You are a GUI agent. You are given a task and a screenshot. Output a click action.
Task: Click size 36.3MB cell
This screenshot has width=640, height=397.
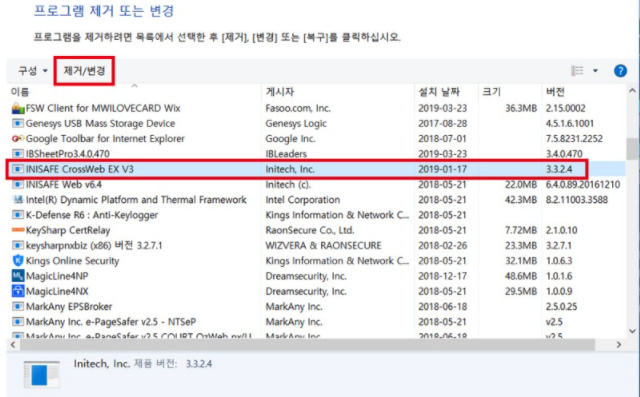click(521, 109)
